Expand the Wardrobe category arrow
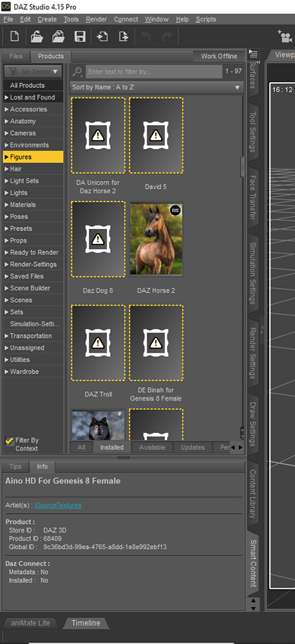This screenshot has height=644, width=295. pyautogui.click(x=6, y=371)
